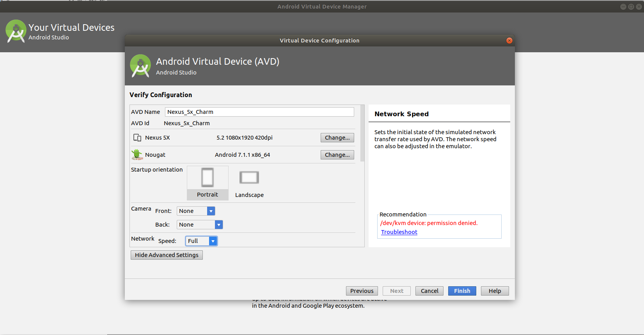Open Help for the AVD configuration

pyautogui.click(x=495, y=291)
